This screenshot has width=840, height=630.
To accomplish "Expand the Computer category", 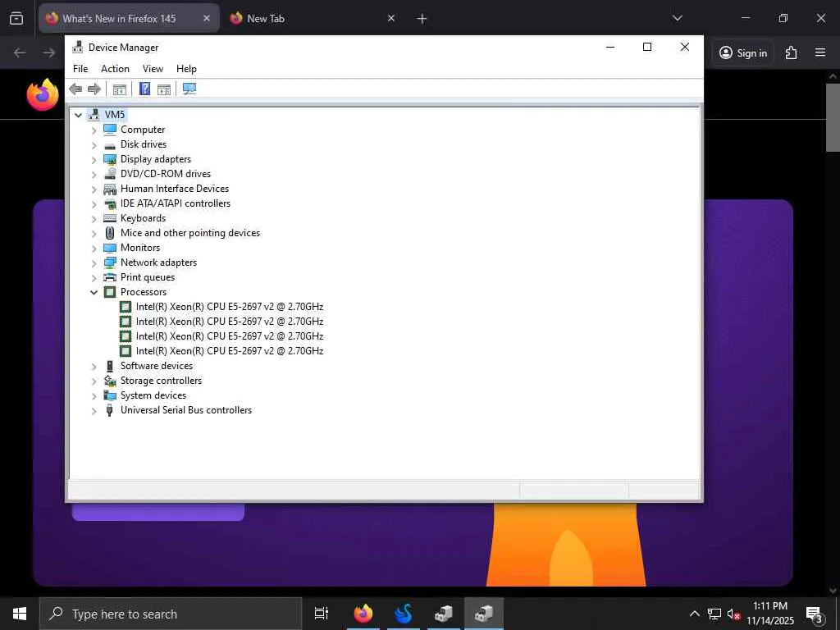I will 94,130.
